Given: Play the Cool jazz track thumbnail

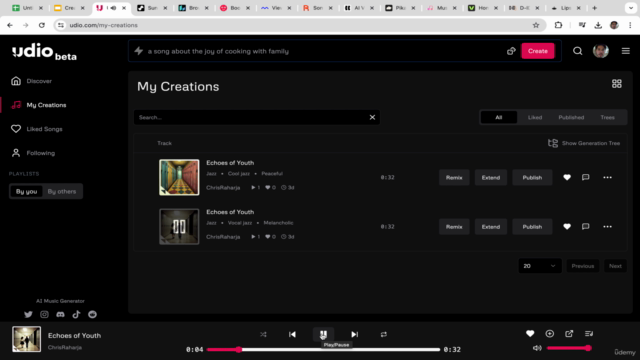Looking at the screenshot, I should pos(179,177).
